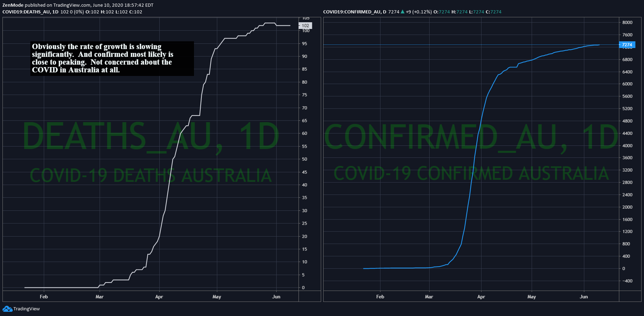644x316 pixels.
Task: Click the 1600 tick on confirmed axis
Action: pyautogui.click(x=627, y=219)
